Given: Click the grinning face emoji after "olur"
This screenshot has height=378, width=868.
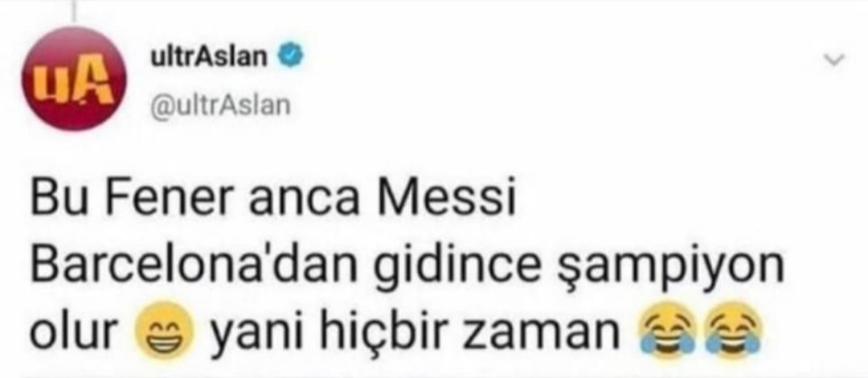Looking at the screenshot, I should tap(164, 331).
